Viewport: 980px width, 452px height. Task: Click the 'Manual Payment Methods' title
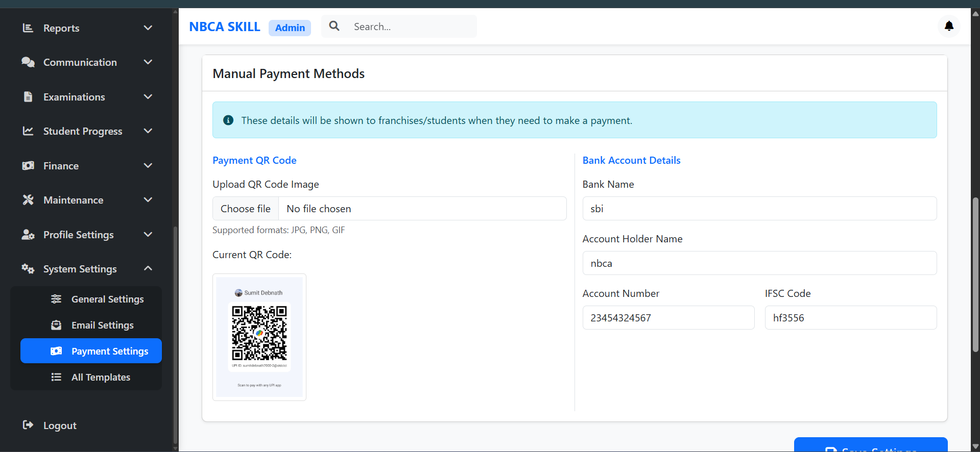click(x=289, y=74)
